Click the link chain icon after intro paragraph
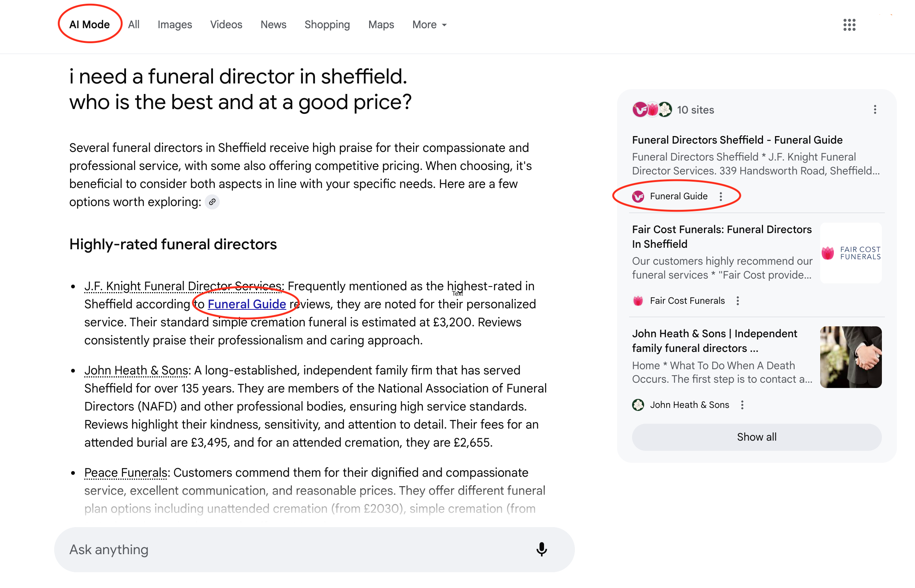915x588 pixels. (x=212, y=202)
